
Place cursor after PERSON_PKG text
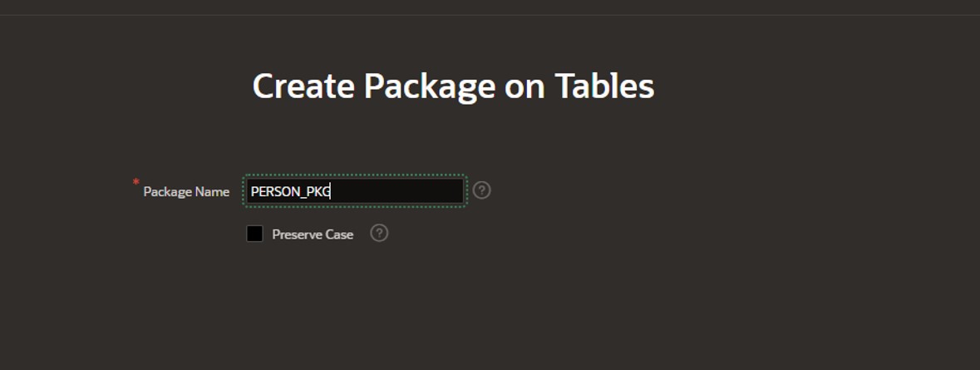click(x=331, y=192)
